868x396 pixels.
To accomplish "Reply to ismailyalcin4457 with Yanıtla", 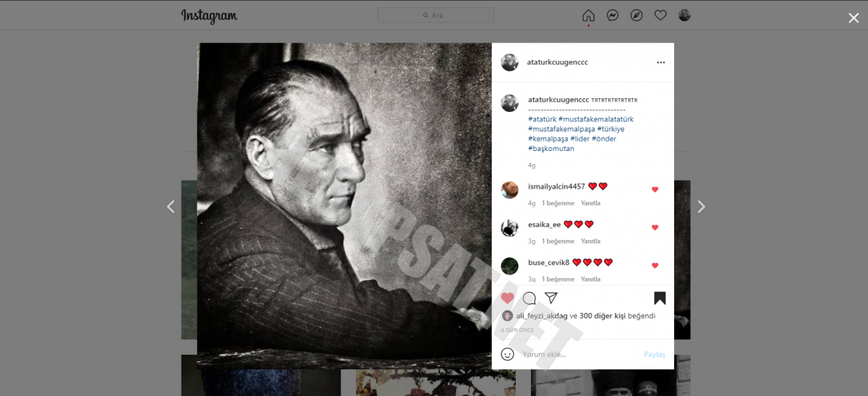I will [590, 203].
